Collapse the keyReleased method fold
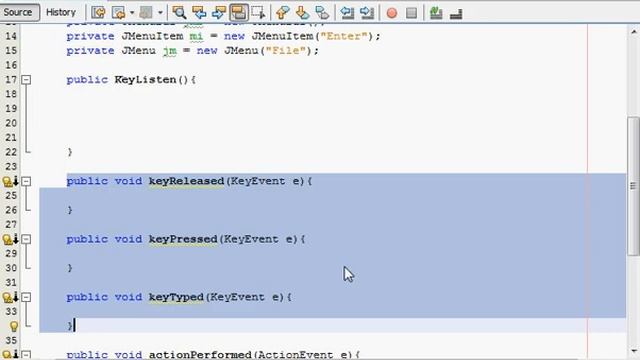Viewport: 640px width, 360px height. (x=26, y=181)
